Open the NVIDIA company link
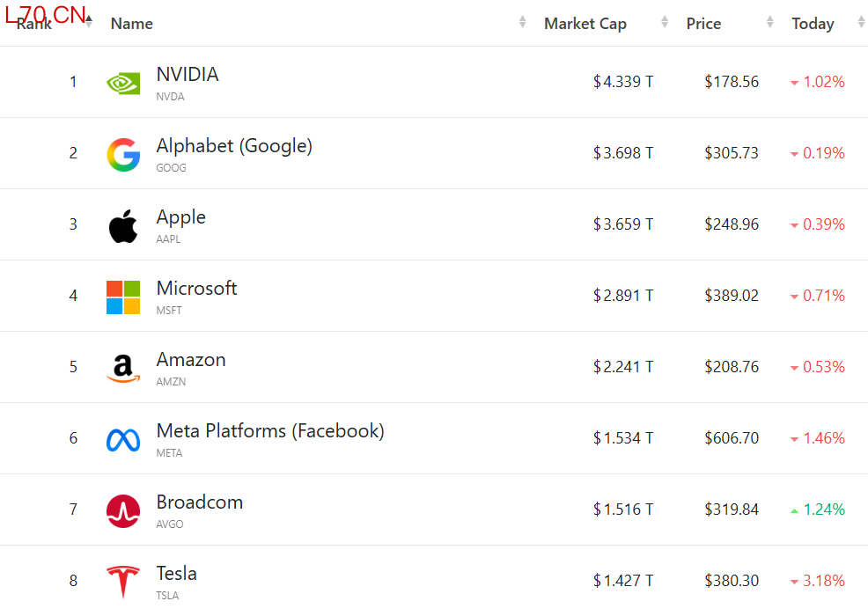Image resolution: width=868 pixels, height=616 pixels. click(x=188, y=75)
